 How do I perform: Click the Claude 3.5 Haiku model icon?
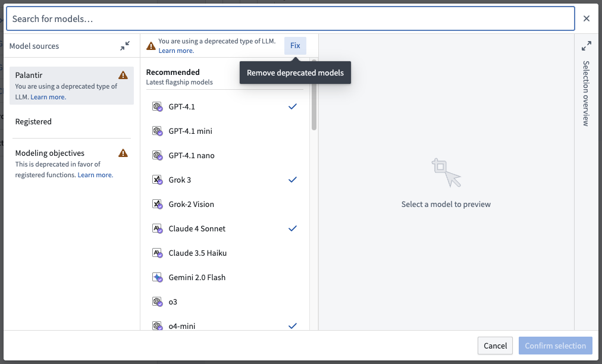pos(157,253)
